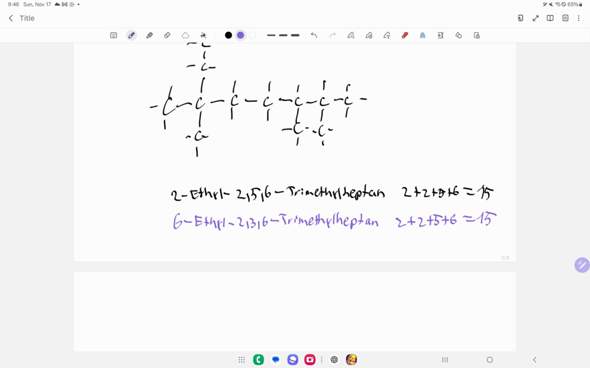Select the highlighter tool
Viewport: 590px width, 368px height.
pyautogui.click(x=149, y=35)
